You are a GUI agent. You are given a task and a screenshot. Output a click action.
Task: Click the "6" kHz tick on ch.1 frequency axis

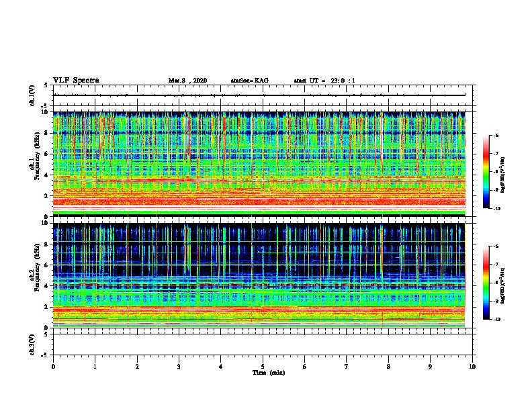tap(46, 154)
